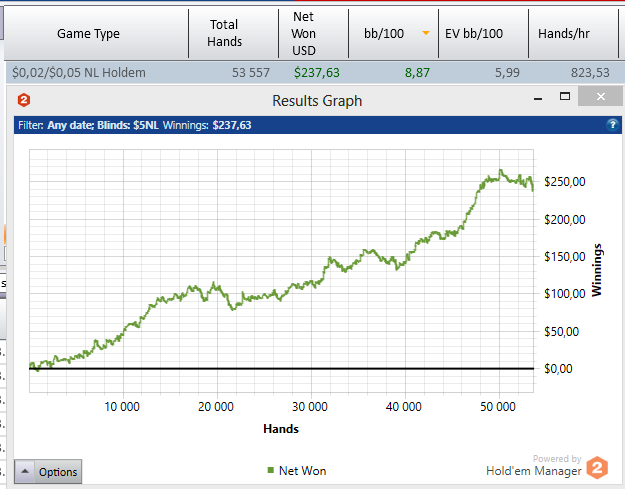Click the Results Graph title bar text

317,101
